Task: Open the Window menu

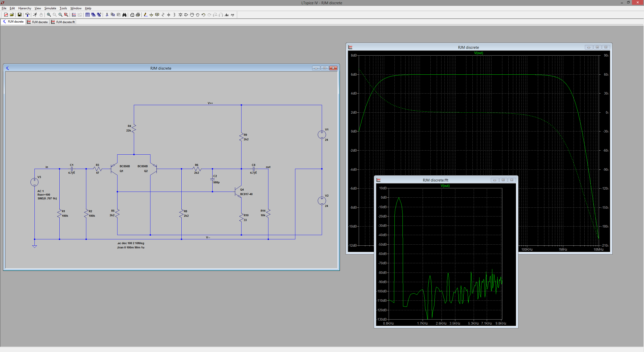Action: 76,8
